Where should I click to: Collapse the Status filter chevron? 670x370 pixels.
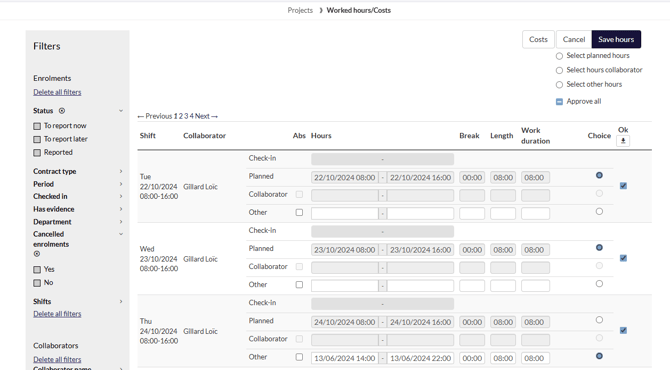(121, 111)
